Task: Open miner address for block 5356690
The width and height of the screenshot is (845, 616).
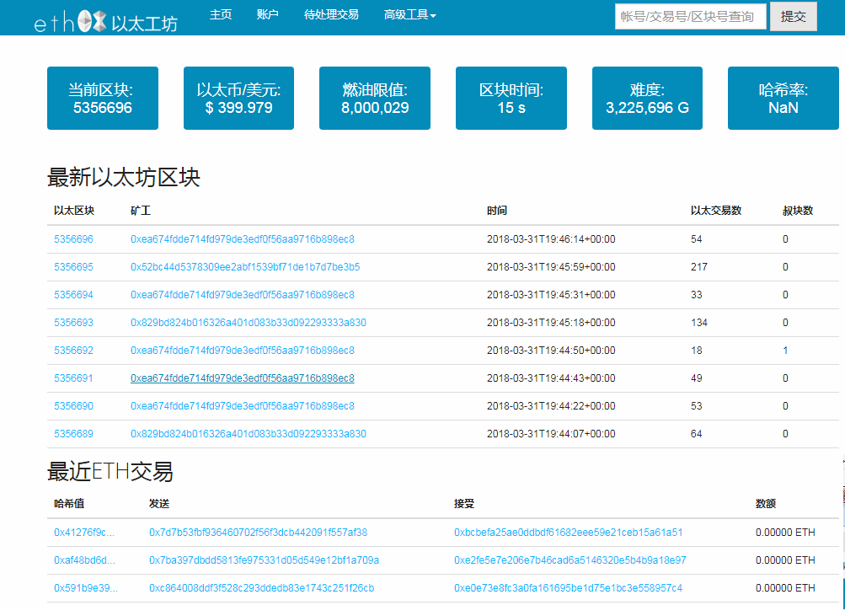Action: (243, 406)
